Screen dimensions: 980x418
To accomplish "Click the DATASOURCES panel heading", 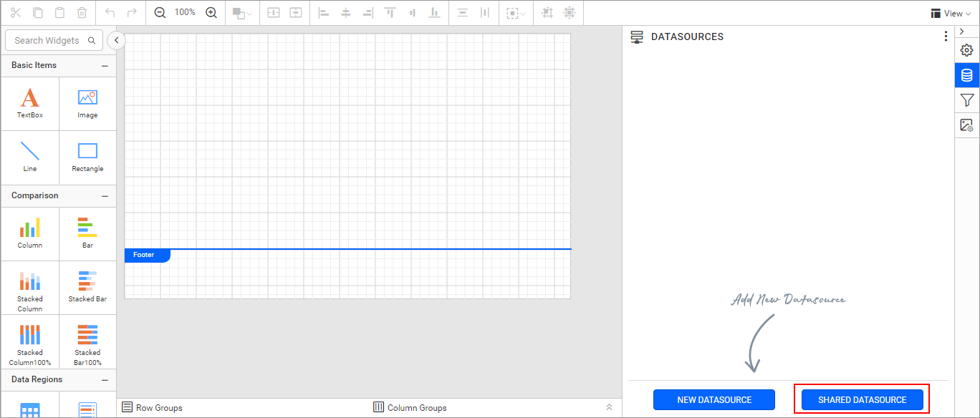I will [687, 37].
